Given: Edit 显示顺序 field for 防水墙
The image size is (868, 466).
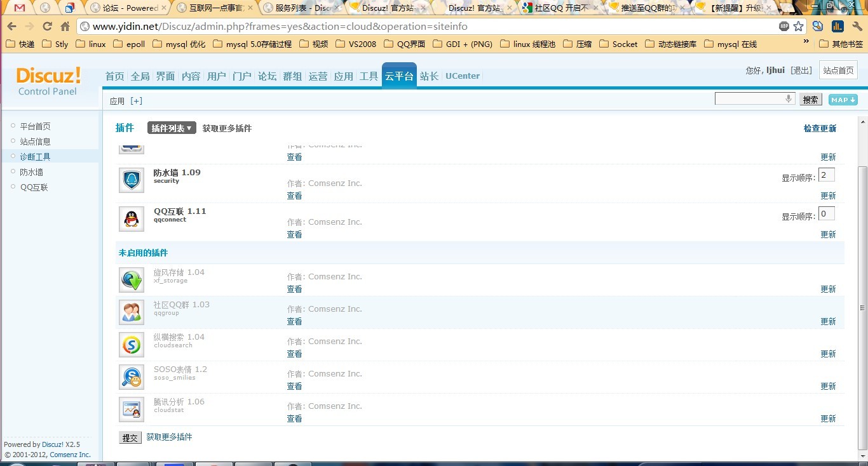Looking at the screenshot, I should click(827, 175).
